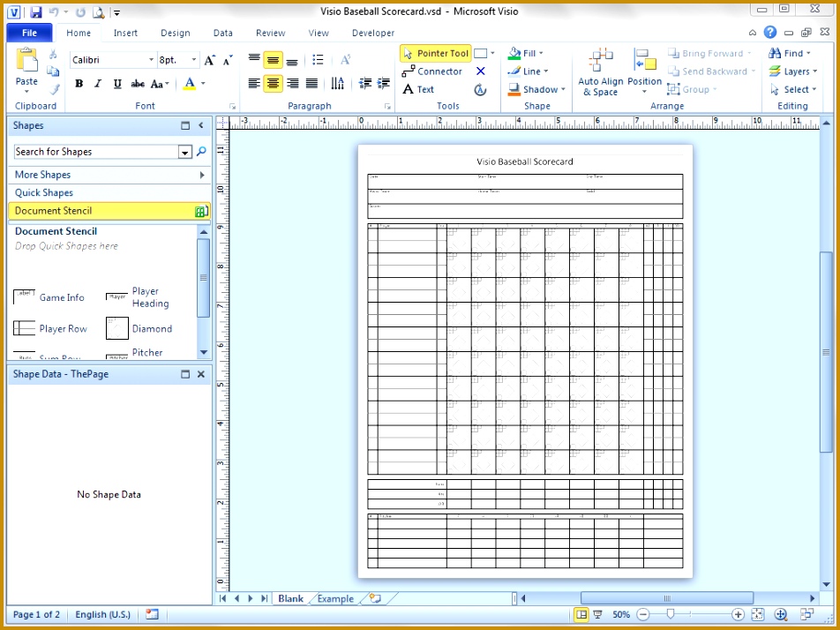Click Quick Shapes in Shapes panel
Viewport: 840px width, 630px height.
[44, 192]
